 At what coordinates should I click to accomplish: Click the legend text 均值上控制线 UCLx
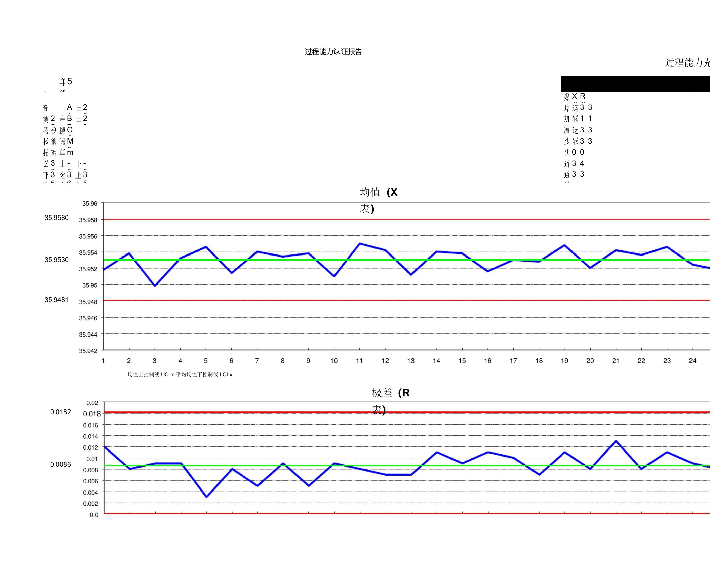click(151, 374)
